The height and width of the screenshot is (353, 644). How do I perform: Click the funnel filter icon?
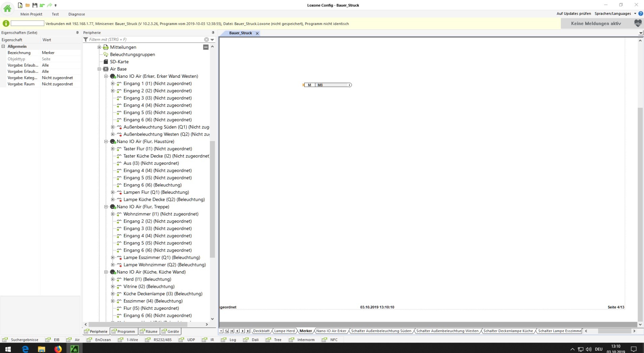coord(86,40)
